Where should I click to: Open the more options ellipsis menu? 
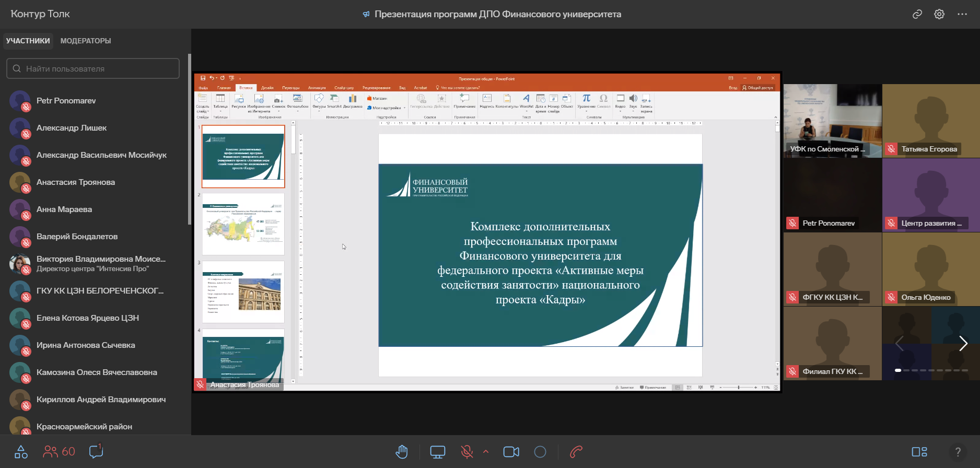click(x=962, y=14)
